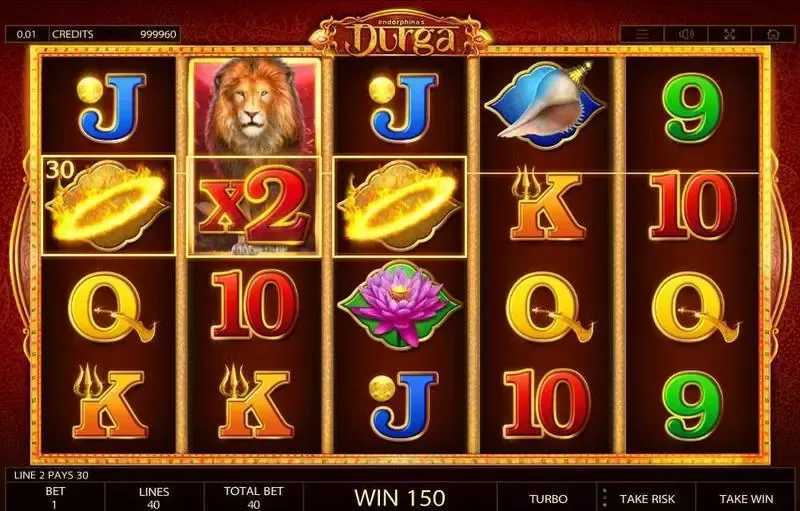Screen dimensions: 800x511
Task: Toggle fullscreen mode icon
Action: (729, 34)
